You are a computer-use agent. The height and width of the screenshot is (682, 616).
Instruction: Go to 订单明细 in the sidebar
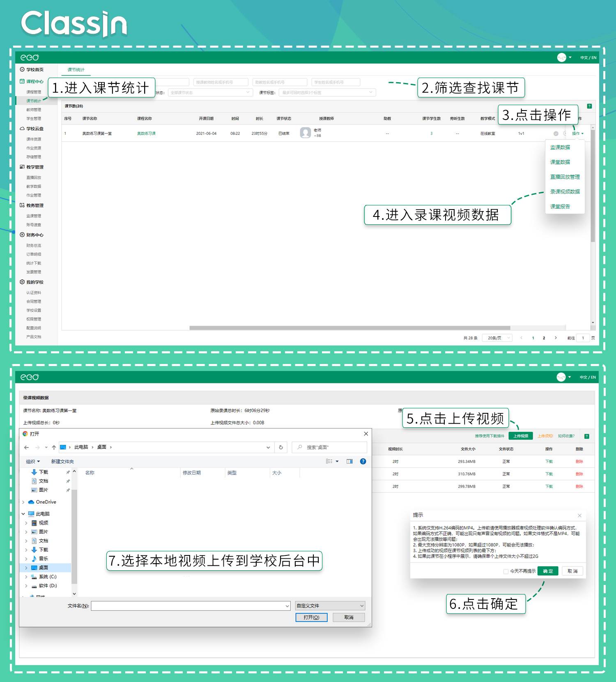34,254
